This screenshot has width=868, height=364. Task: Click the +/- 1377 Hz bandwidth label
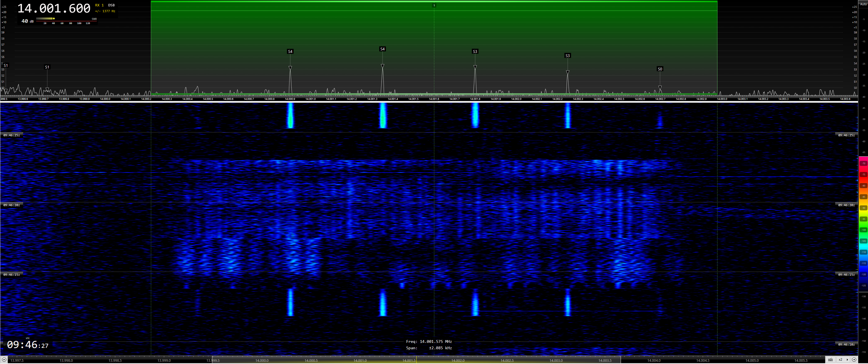point(105,11)
